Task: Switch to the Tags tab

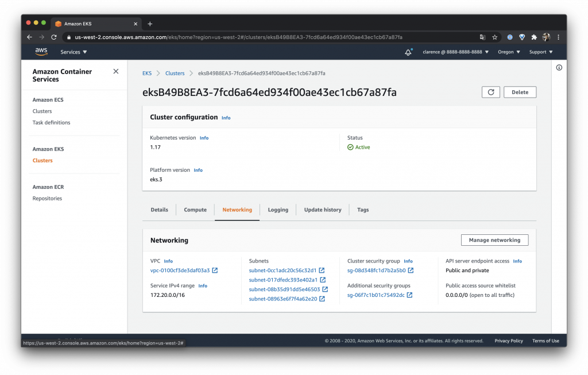Action: point(363,210)
